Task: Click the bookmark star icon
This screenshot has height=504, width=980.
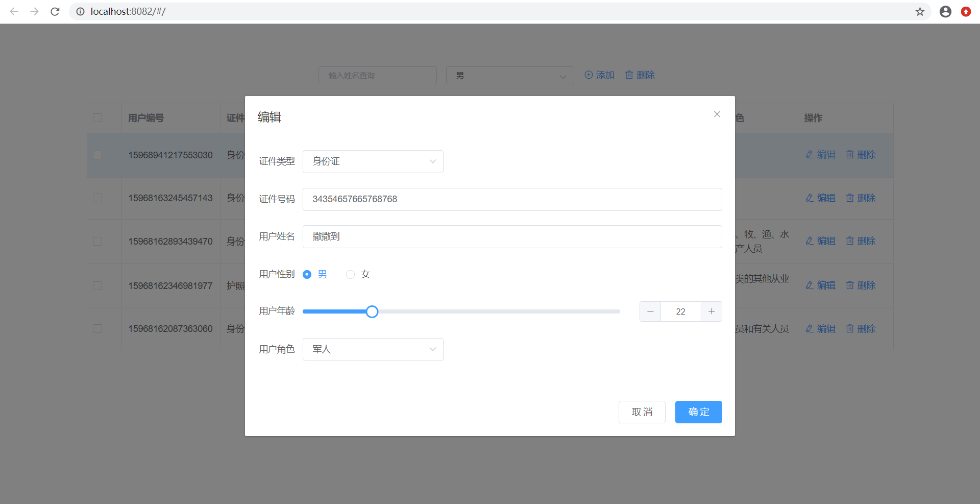Action: (920, 11)
